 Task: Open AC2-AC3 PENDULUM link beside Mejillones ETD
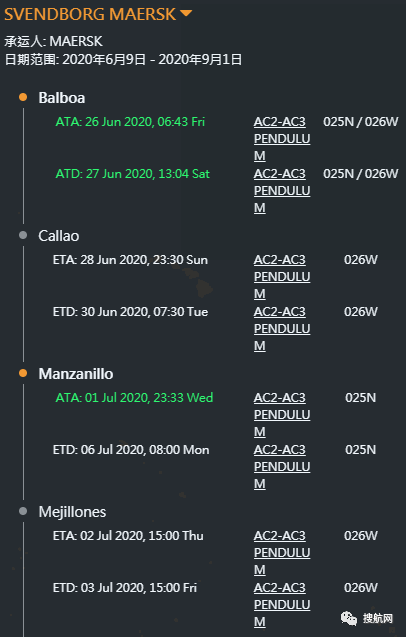tap(282, 604)
